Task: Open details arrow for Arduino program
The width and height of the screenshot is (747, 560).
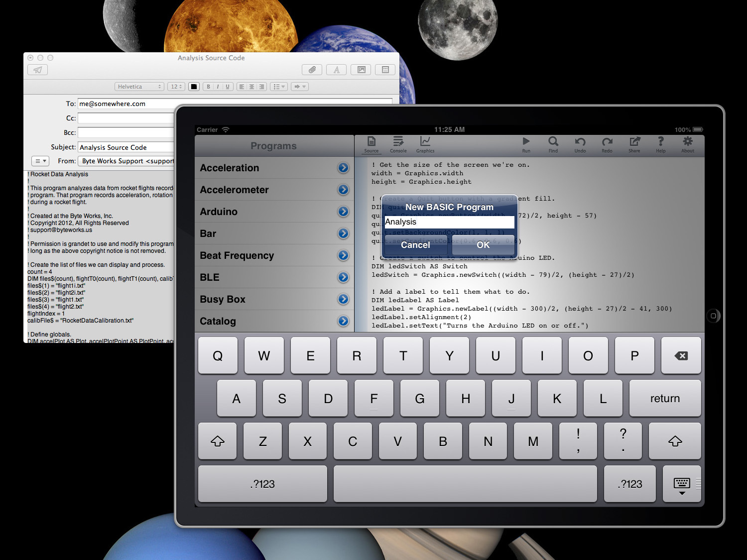Action: tap(343, 212)
